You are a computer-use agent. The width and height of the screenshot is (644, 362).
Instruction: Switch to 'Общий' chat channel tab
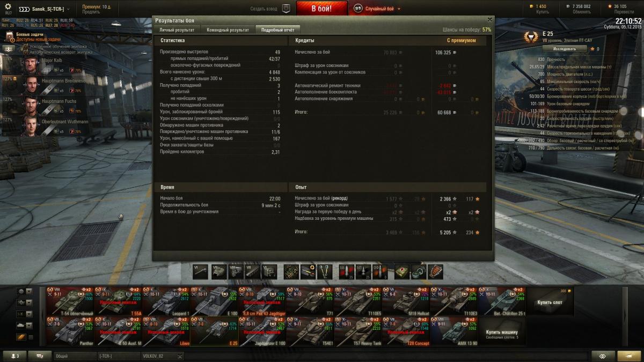point(75,356)
